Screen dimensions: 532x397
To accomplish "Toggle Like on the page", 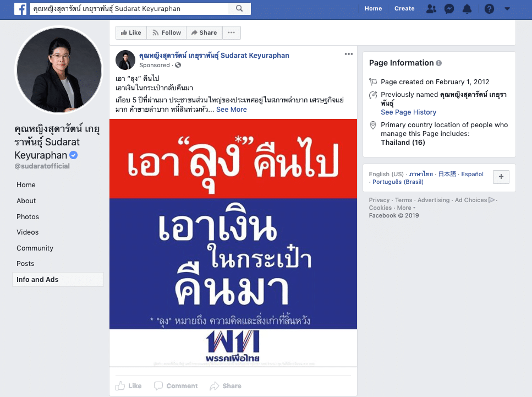I will [x=131, y=33].
